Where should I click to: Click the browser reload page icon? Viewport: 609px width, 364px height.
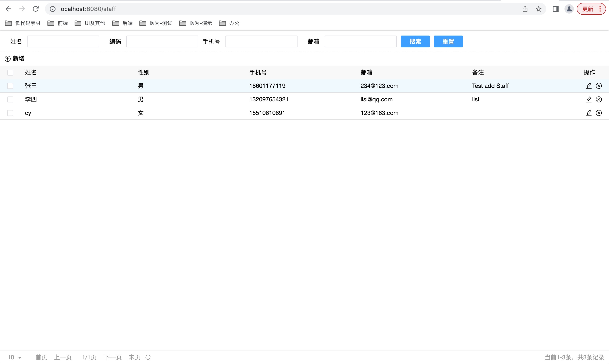click(36, 9)
